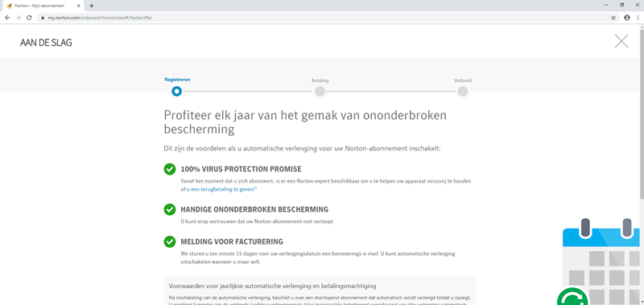
Task: Close the Norton – Mijn abonnement tab
Action: 78,6
